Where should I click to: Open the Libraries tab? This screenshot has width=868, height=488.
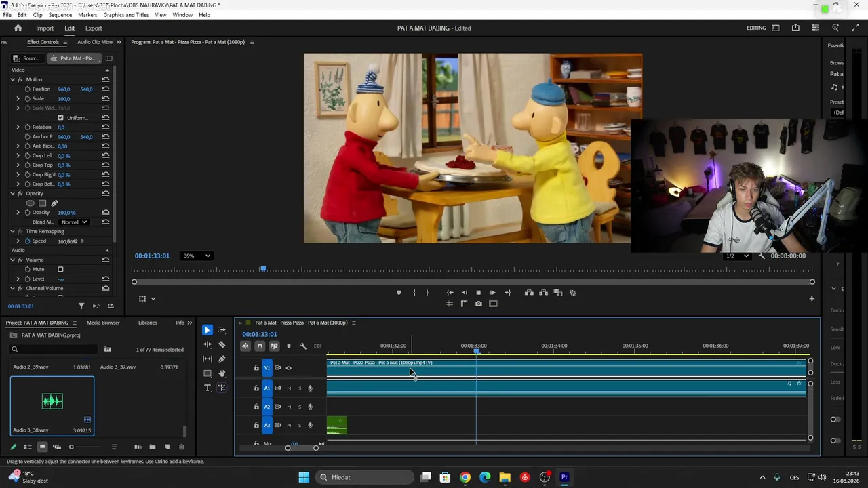[147, 323]
